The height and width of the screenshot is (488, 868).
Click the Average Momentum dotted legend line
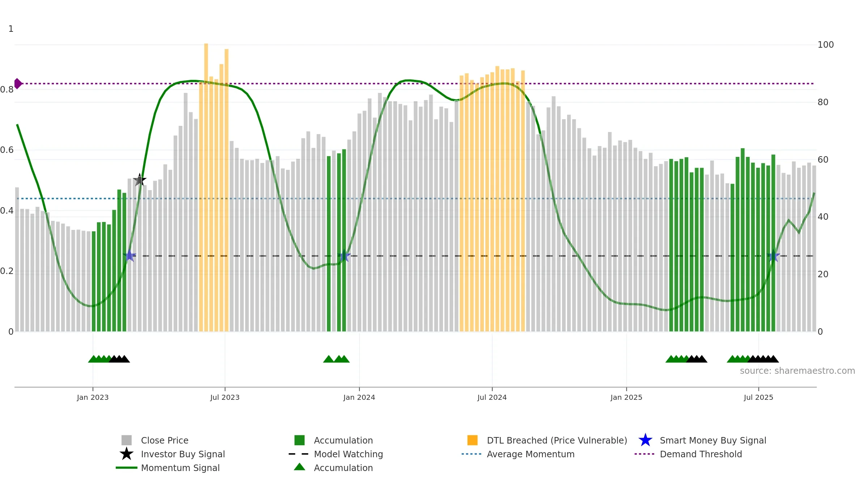click(472, 454)
